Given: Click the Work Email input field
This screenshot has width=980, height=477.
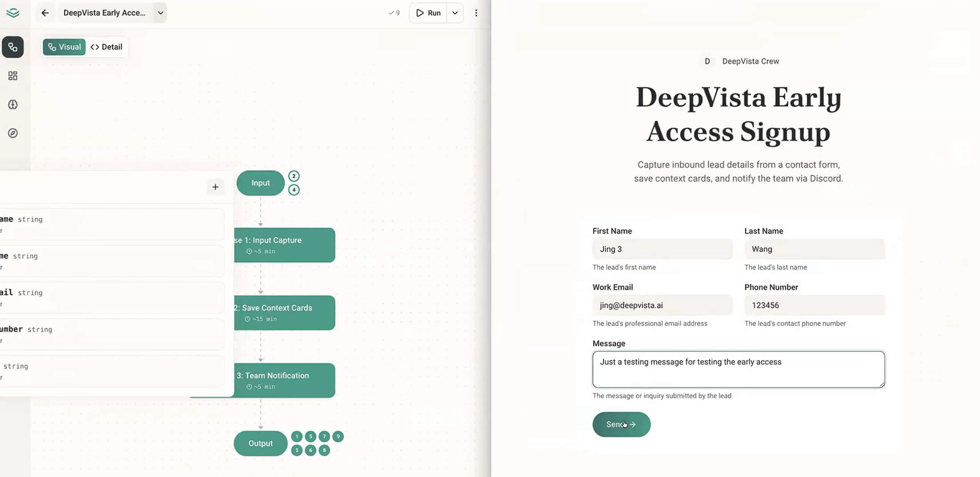Looking at the screenshot, I should click(663, 305).
